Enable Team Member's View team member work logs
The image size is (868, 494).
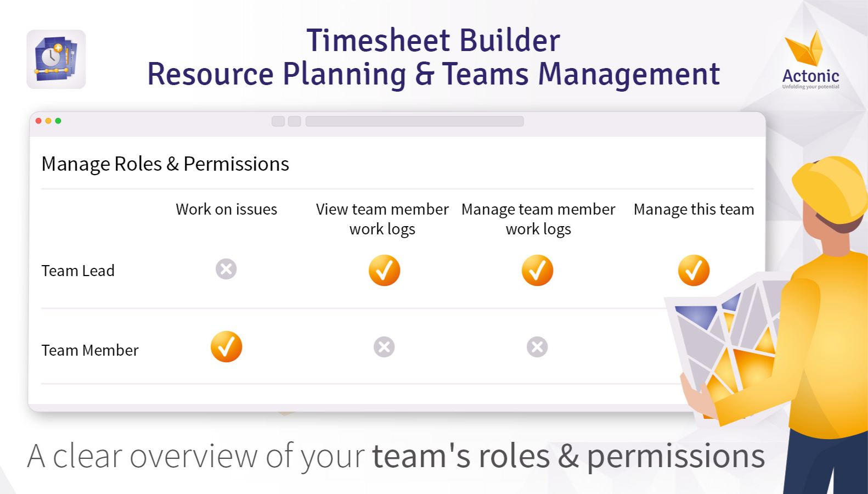pyautogui.click(x=384, y=347)
